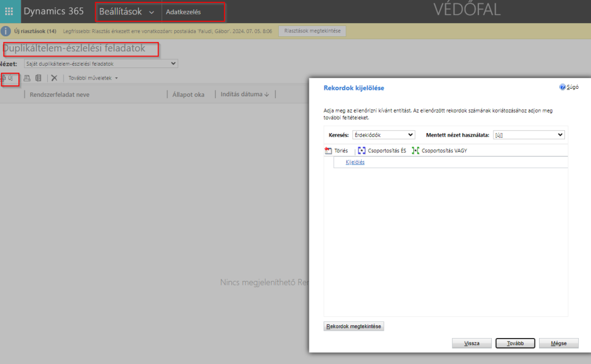Proceed with the Tovább button

(515, 343)
